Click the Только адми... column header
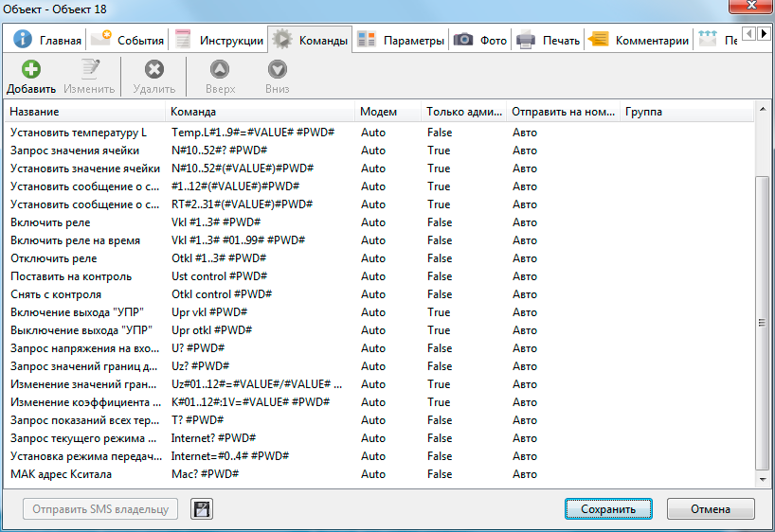Viewport: 775px width, 532px height. pos(464,112)
